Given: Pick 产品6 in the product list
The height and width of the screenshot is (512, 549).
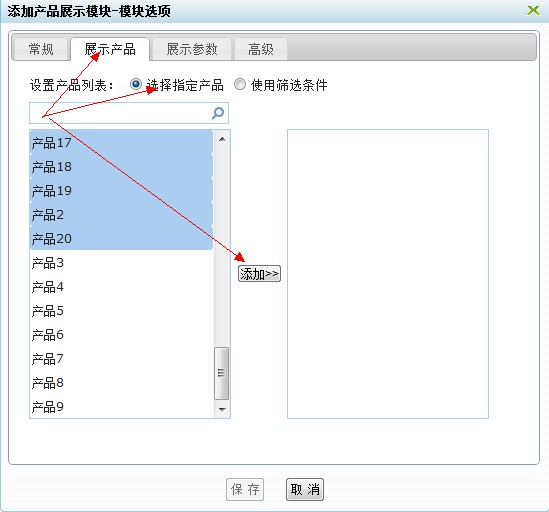Looking at the screenshot, I should pyautogui.click(x=121, y=335).
